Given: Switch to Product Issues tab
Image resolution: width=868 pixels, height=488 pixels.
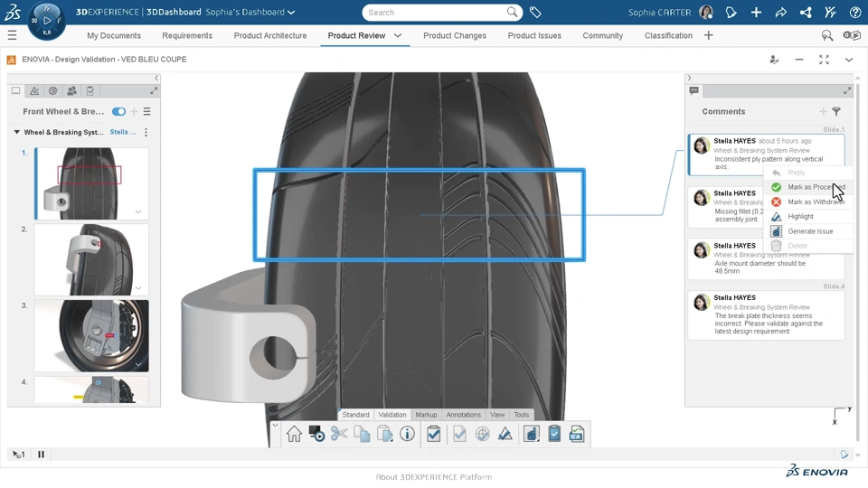Looking at the screenshot, I should point(534,35).
